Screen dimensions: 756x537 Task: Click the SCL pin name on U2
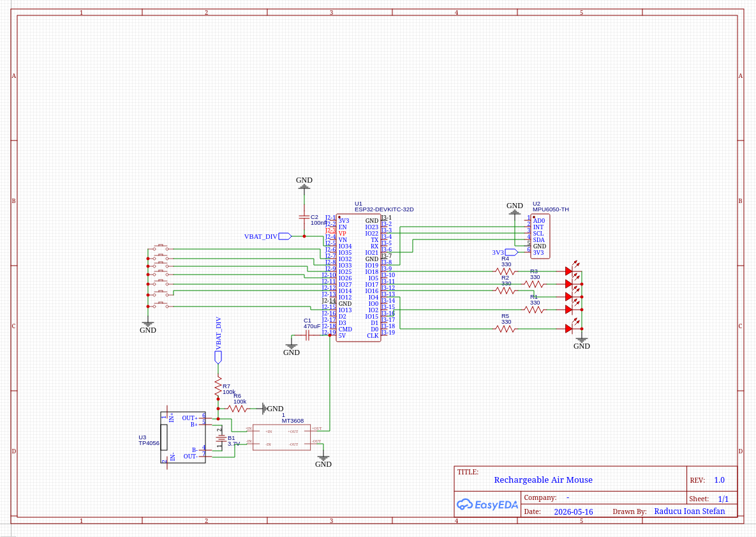pyautogui.click(x=538, y=234)
